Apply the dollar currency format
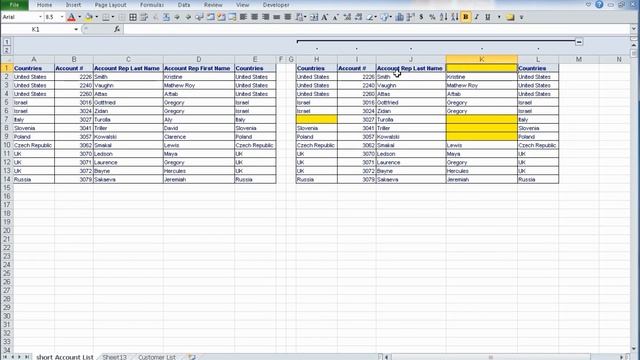The height and width of the screenshot is (360, 640). [421, 17]
